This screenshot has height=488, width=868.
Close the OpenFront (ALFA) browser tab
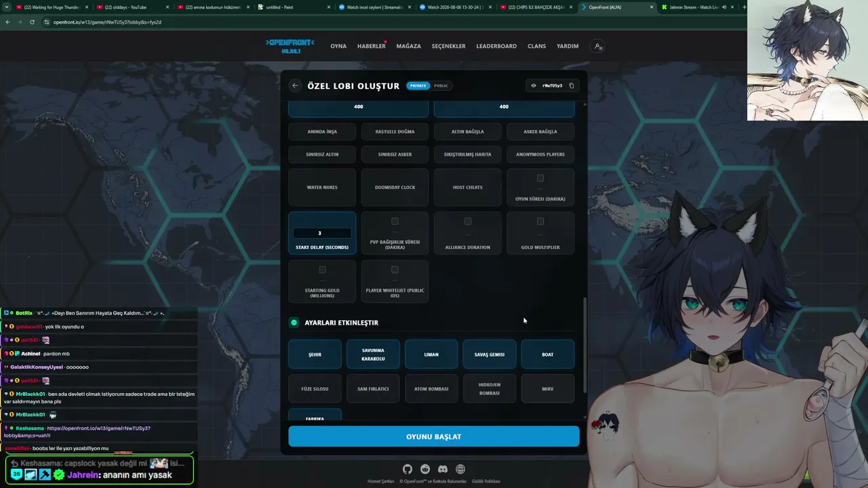click(x=652, y=7)
